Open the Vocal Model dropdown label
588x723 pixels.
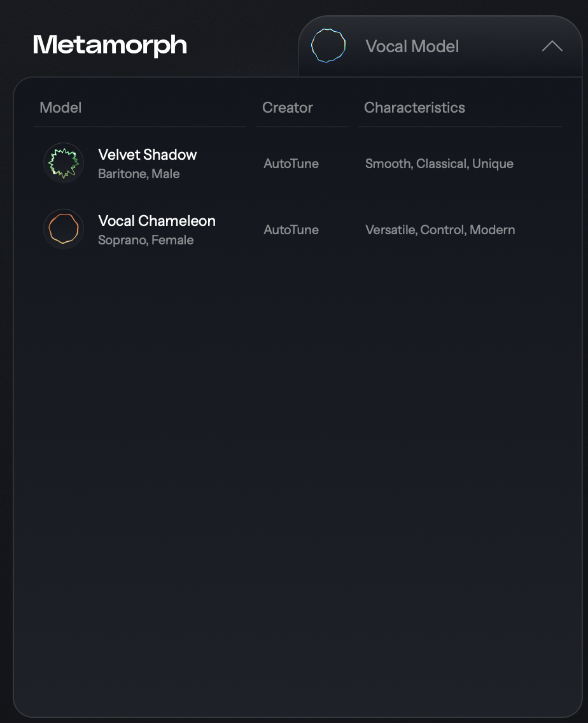pos(412,46)
